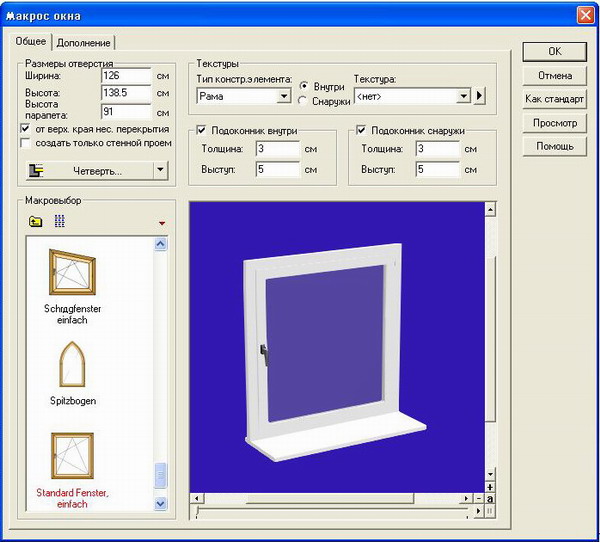Expand the Текстура dropdown list
600x542 pixels.
coord(463,97)
